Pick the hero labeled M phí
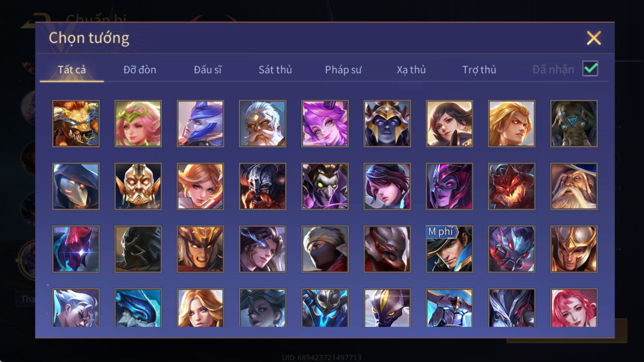This screenshot has width=644, height=362. coord(449,249)
